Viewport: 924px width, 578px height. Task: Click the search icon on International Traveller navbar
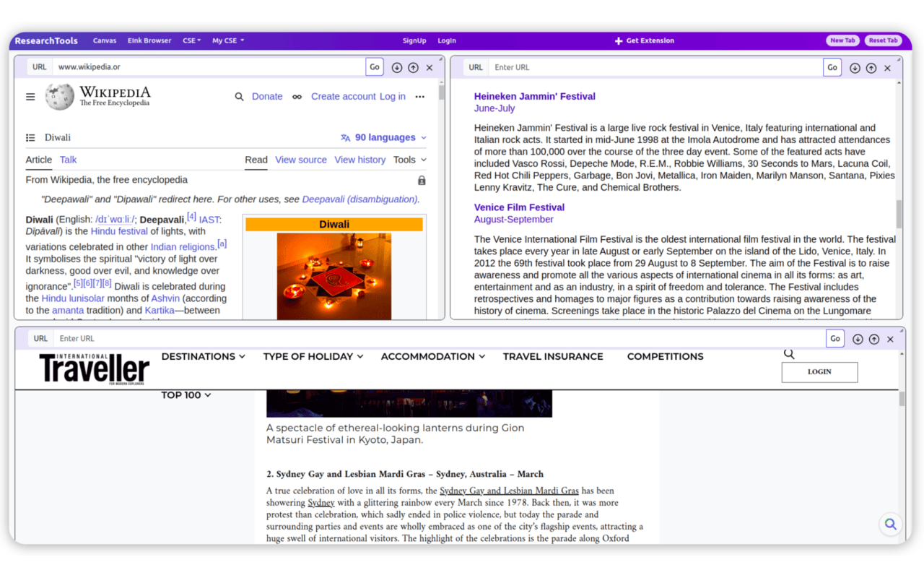(x=789, y=353)
